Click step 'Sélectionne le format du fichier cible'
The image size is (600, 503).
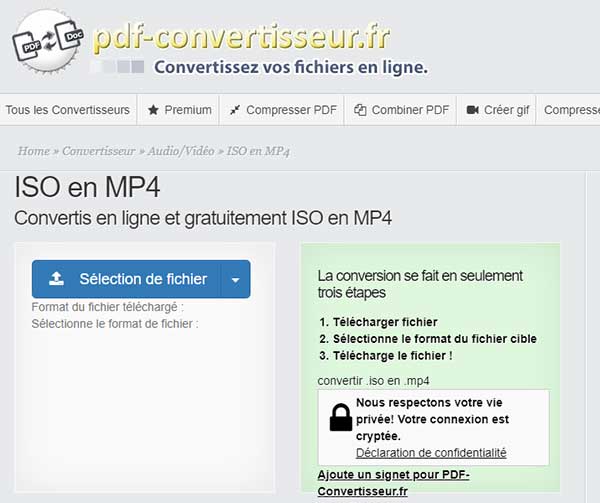[435, 339]
